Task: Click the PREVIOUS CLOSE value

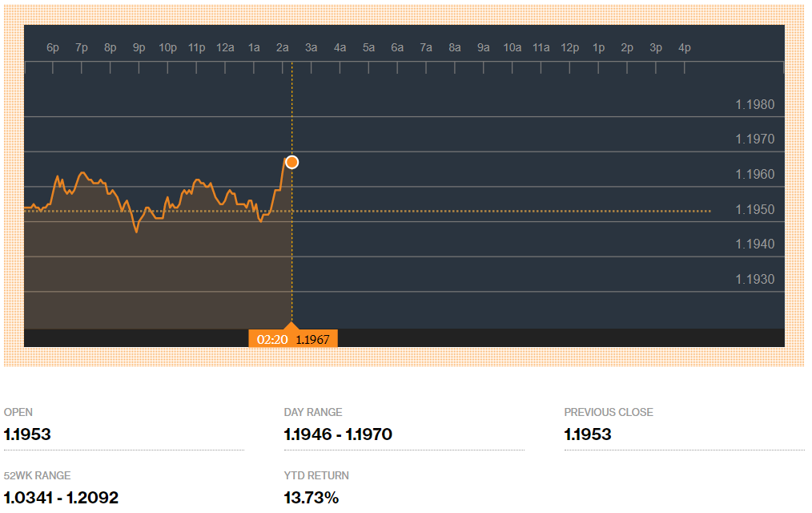Action: (x=588, y=434)
